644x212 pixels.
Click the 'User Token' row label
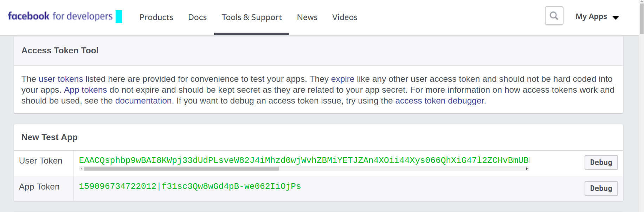click(41, 161)
